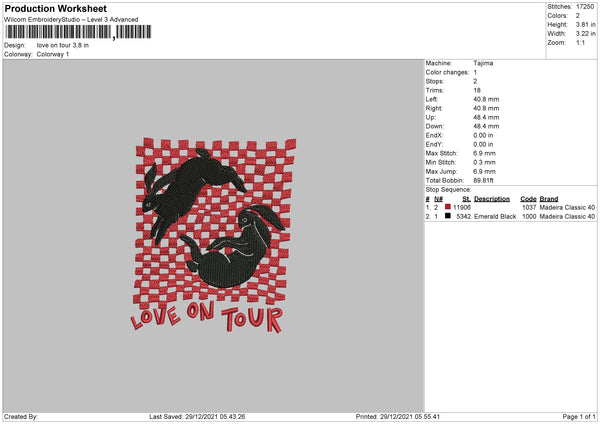This screenshot has height=424, width=600.
Task: Click 'Wilcom EmbroideryStudio – Level 3 Advanced' text
Action: [x=71, y=20]
